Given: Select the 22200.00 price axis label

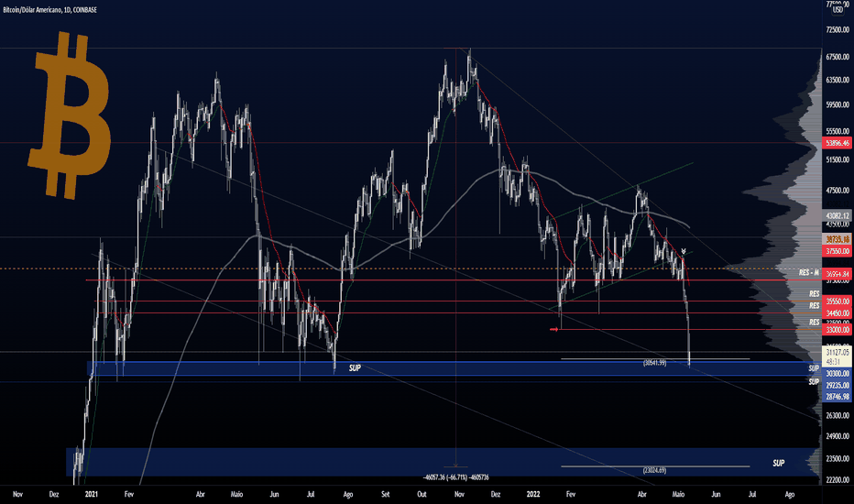Looking at the screenshot, I should pyautogui.click(x=838, y=480).
